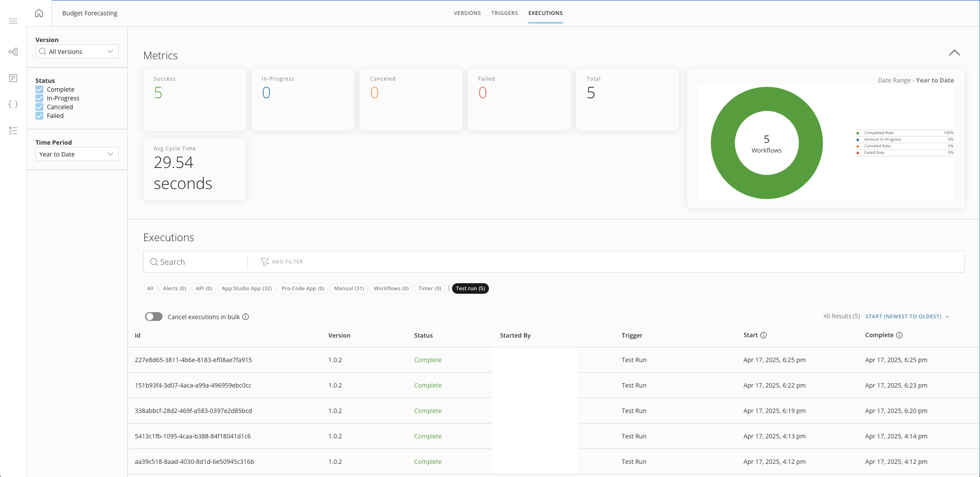This screenshot has height=477, width=980.
Task: Open the Year to Date time period dropdown
Action: pyautogui.click(x=77, y=154)
